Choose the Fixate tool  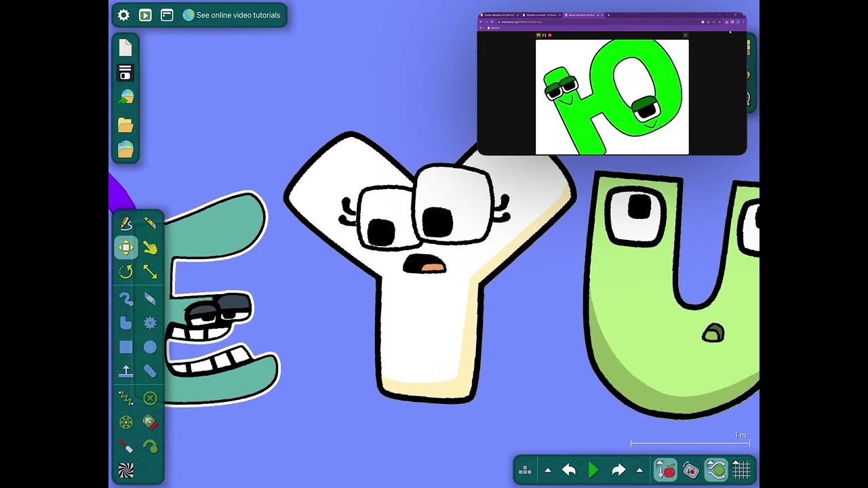coord(150,399)
